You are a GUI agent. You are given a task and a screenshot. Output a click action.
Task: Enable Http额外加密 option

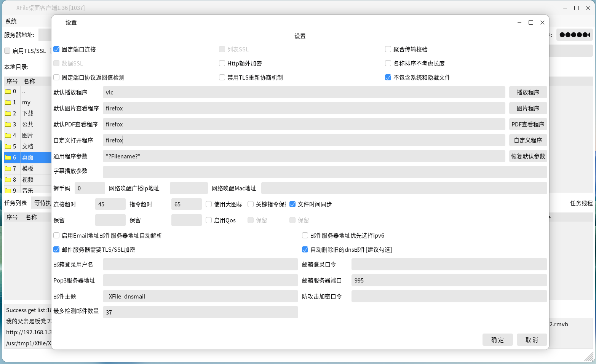pos(222,63)
